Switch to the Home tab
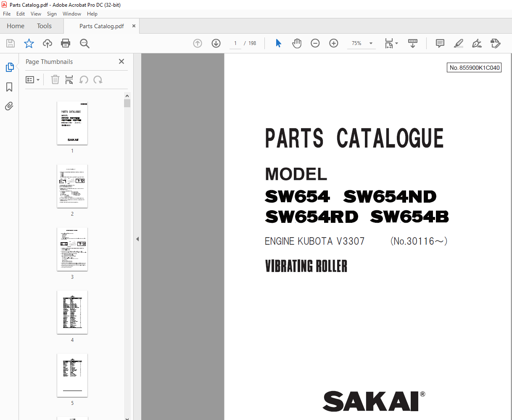The width and height of the screenshot is (512, 420). click(16, 26)
